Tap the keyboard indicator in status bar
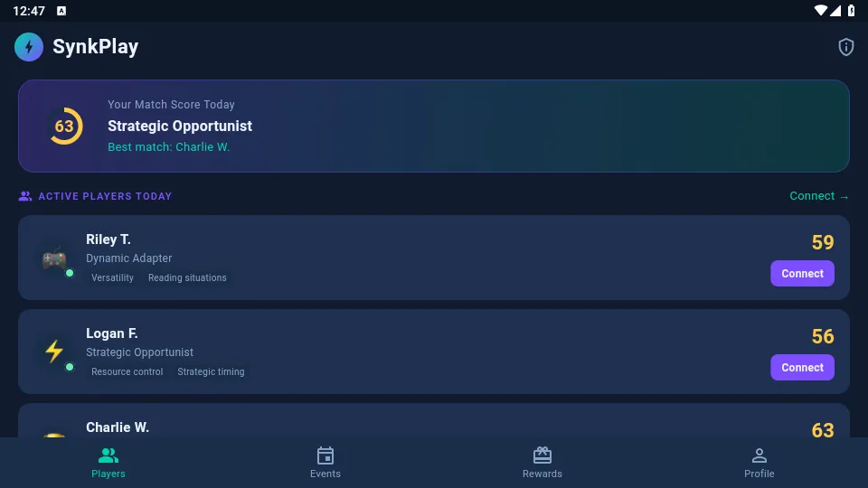The image size is (868, 488). click(61, 11)
